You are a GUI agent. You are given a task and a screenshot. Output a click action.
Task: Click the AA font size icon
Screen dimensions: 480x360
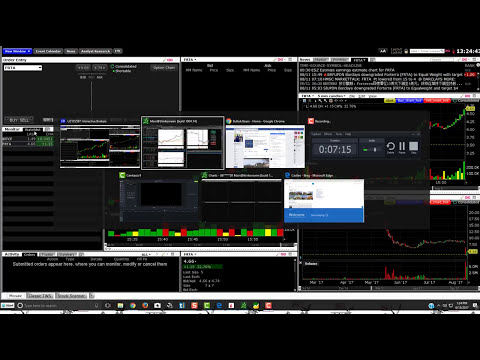coord(383,51)
